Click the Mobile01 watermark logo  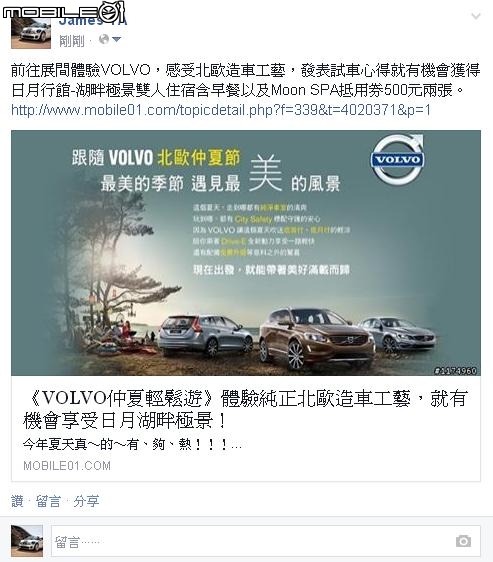pos(64,11)
